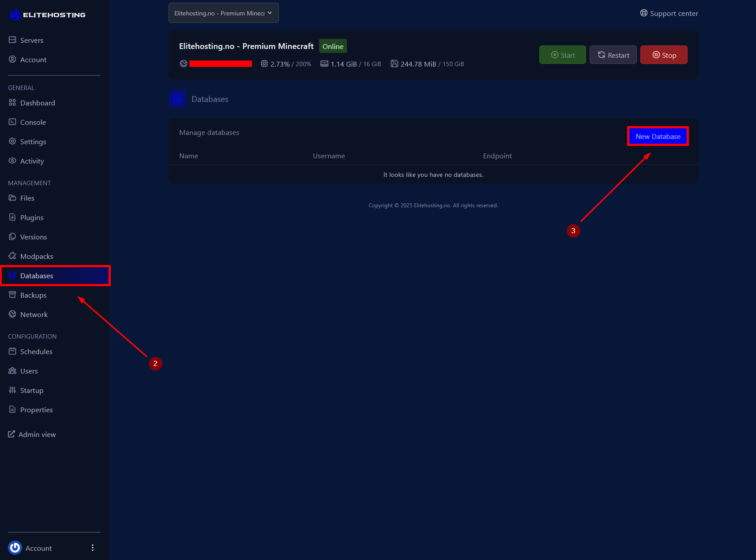Click the Console terminal icon
Viewport: 756px width, 560px height.
(12, 122)
